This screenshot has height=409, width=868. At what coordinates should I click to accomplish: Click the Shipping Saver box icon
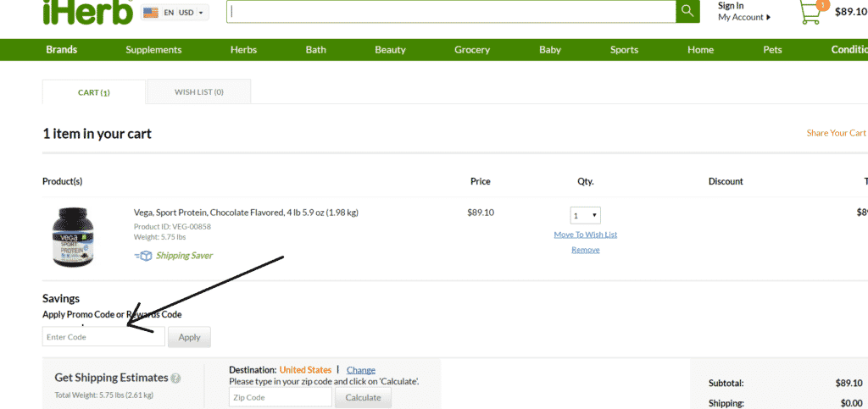[x=143, y=256]
